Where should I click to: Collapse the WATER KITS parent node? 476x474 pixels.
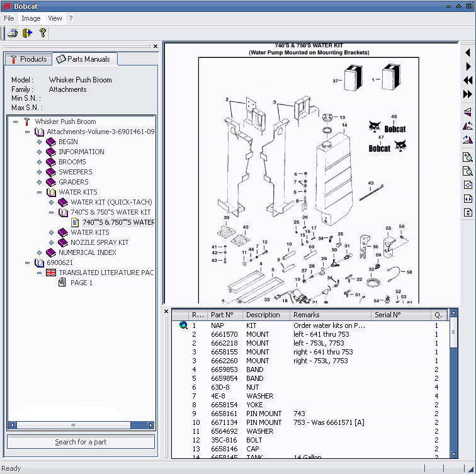(x=39, y=192)
